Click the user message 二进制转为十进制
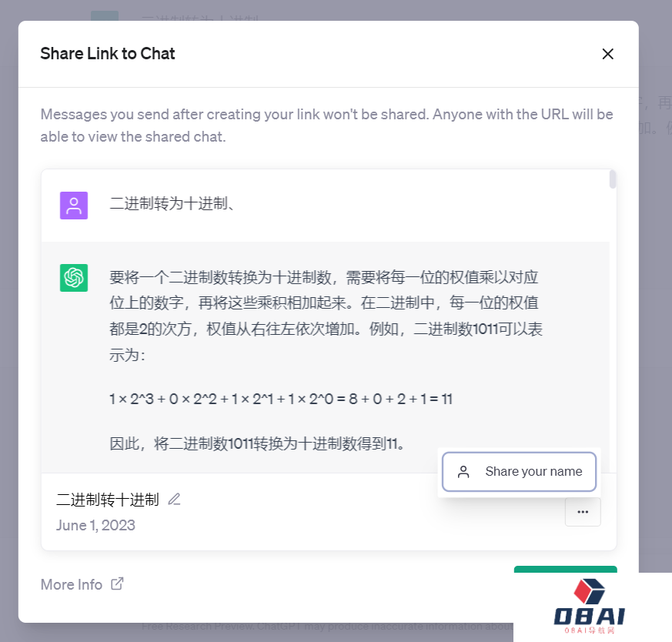The image size is (672, 642). pos(172,203)
